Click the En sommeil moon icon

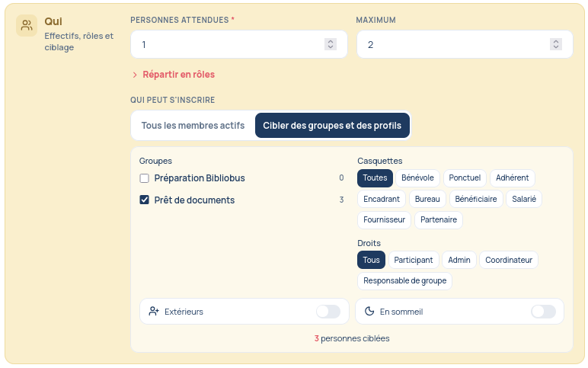tap(369, 311)
